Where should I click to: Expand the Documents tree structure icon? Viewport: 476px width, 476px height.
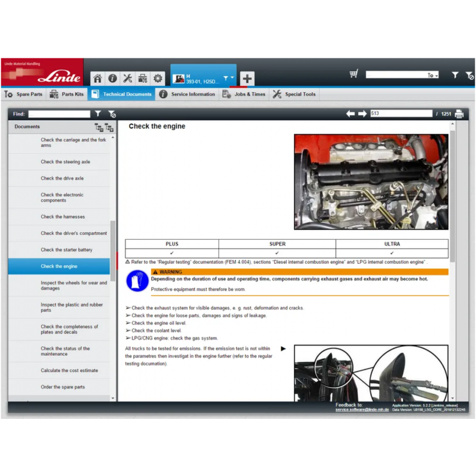(109, 127)
